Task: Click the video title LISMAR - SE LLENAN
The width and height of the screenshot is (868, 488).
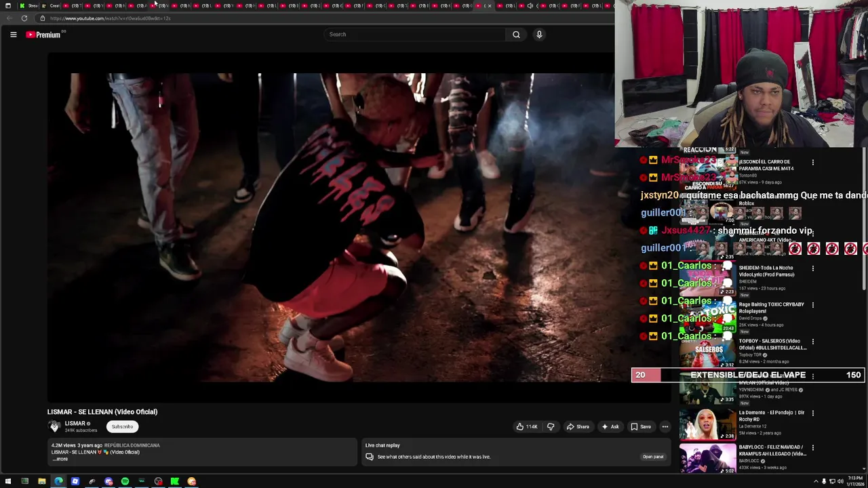Action: [102, 411]
